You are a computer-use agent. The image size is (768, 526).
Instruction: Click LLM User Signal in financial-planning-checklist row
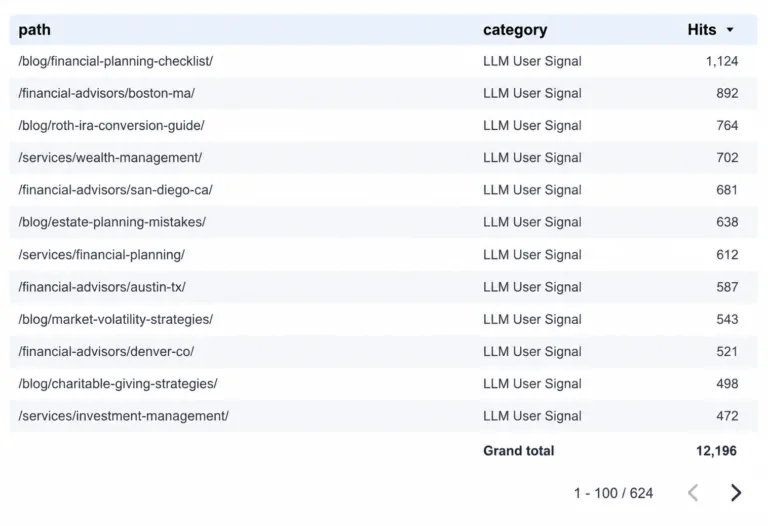coord(532,61)
